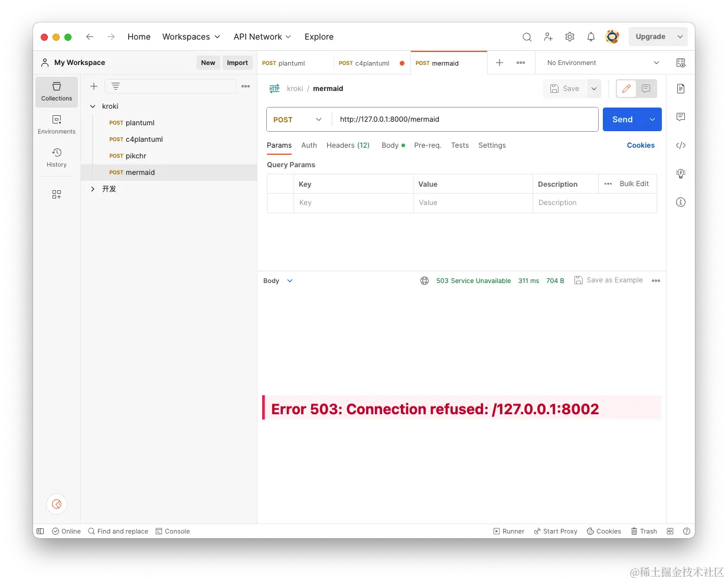
Task: Click the Import button
Action: pos(237,63)
